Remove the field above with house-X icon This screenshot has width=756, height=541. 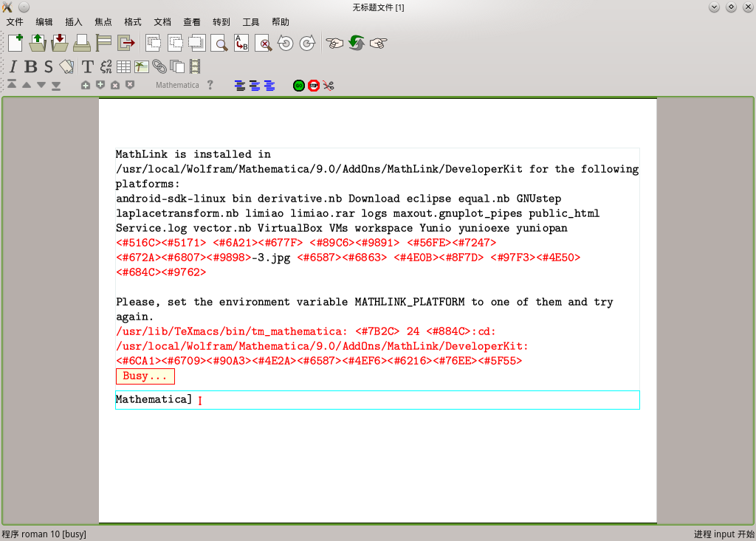click(x=114, y=85)
